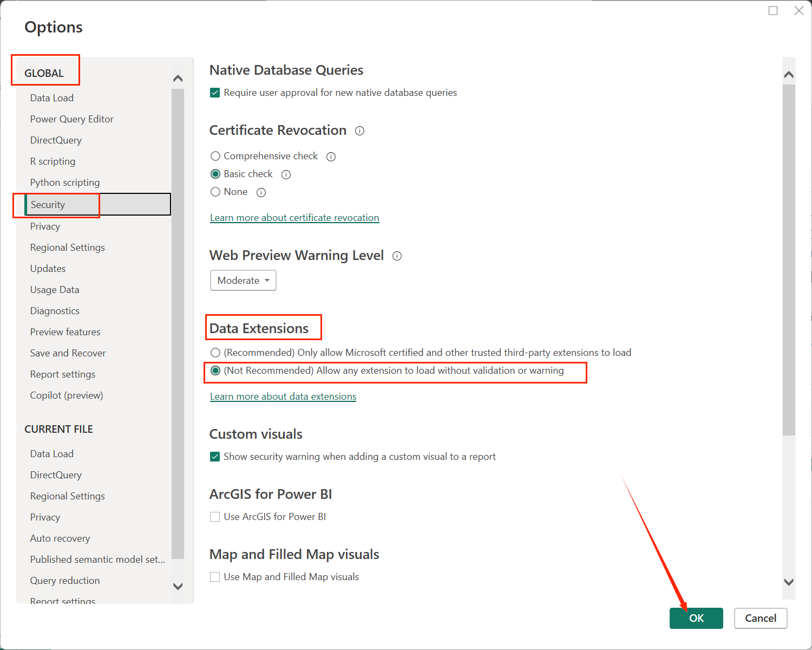This screenshot has height=650, width=812.
Task: Open Learn more about data extensions link
Action: coord(283,396)
